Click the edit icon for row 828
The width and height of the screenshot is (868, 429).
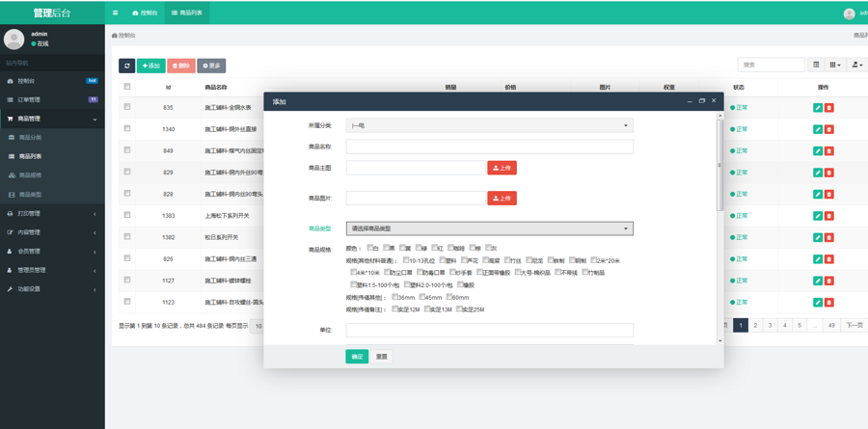click(818, 195)
